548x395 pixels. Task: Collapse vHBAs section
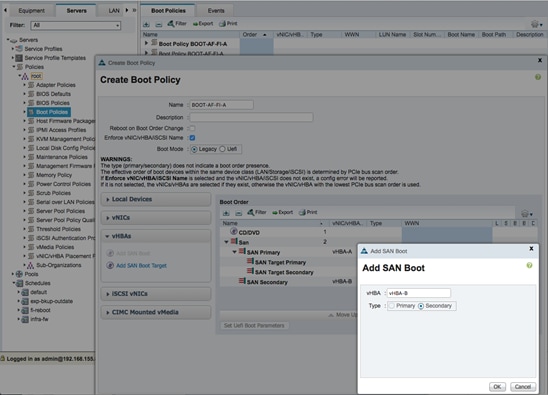[x=156, y=236]
